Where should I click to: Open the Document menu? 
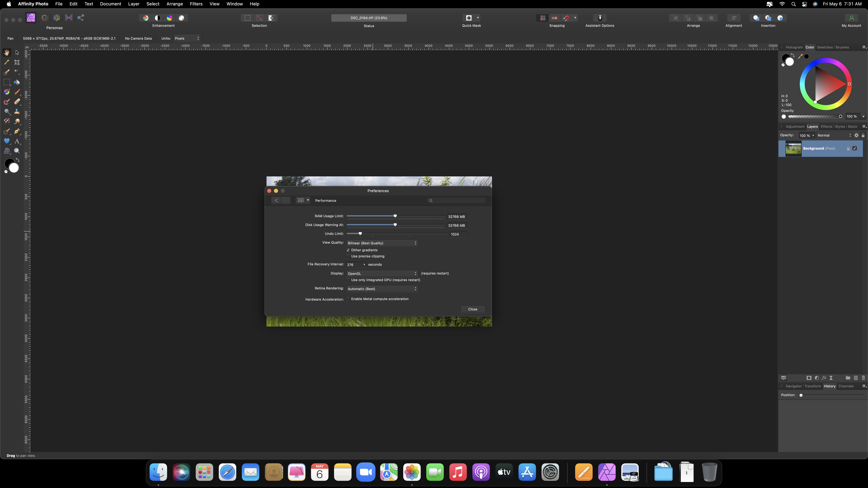tap(111, 4)
